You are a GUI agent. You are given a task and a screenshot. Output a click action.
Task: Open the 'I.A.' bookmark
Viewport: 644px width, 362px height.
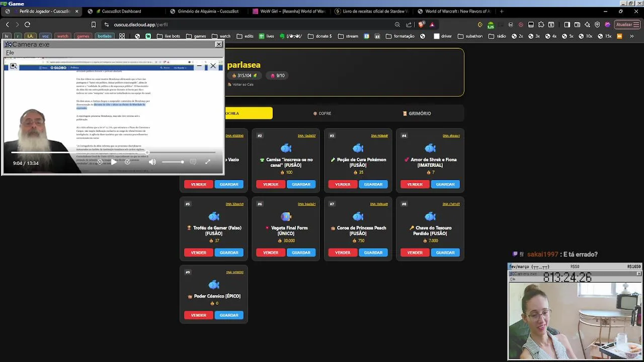click(x=31, y=36)
